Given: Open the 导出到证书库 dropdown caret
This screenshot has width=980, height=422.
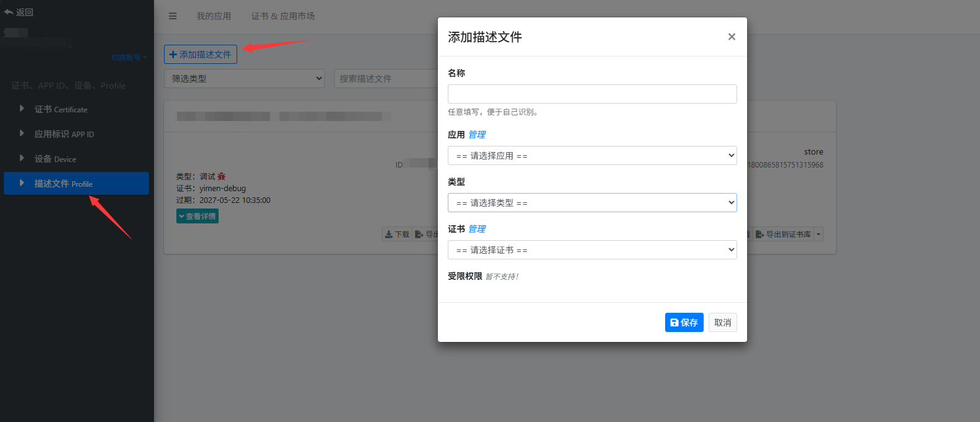Looking at the screenshot, I should (x=819, y=234).
